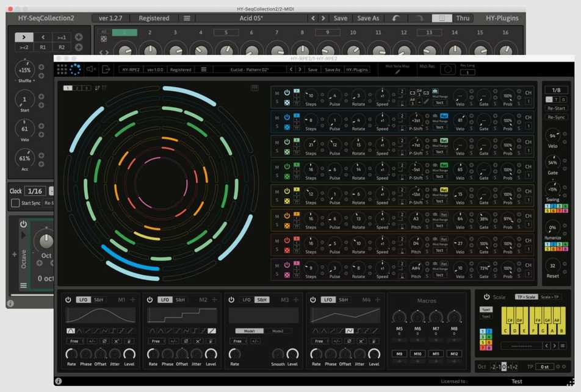Click the Re-Start button

pos(556,109)
